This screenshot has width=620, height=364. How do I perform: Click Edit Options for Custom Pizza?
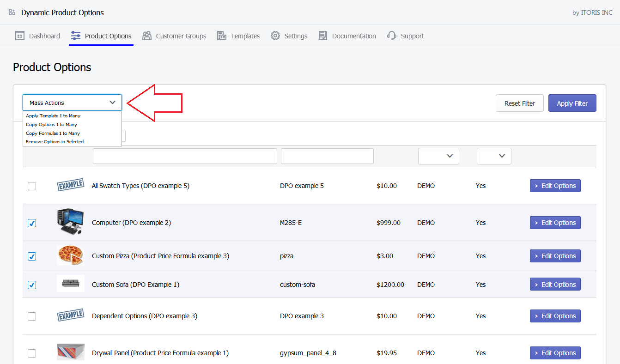pyautogui.click(x=555, y=256)
